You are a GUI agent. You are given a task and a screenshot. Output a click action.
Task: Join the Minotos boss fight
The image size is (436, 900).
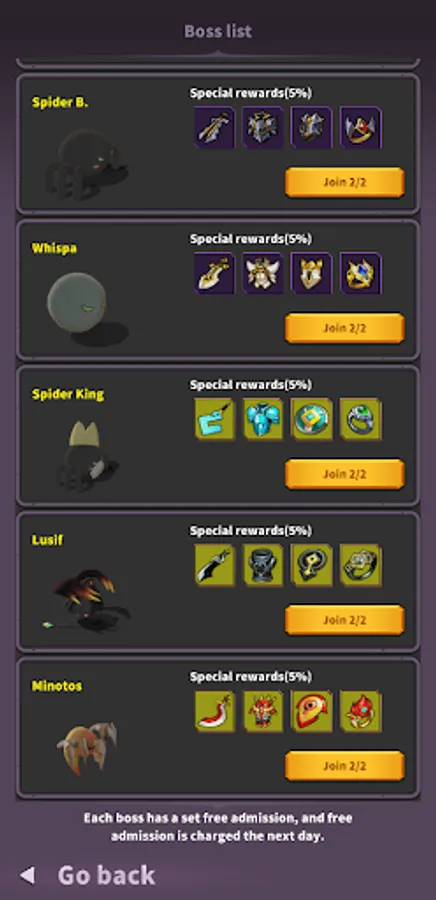pyautogui.click(x=345, y=766)
